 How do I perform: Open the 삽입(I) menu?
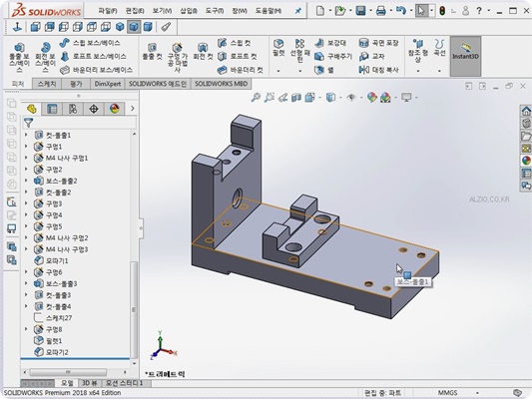point(189,11)
